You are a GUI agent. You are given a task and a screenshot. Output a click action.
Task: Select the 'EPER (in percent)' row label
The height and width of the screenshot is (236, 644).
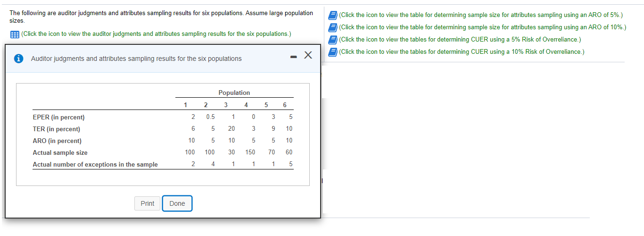pyautogui.click(x=58, y=118)
